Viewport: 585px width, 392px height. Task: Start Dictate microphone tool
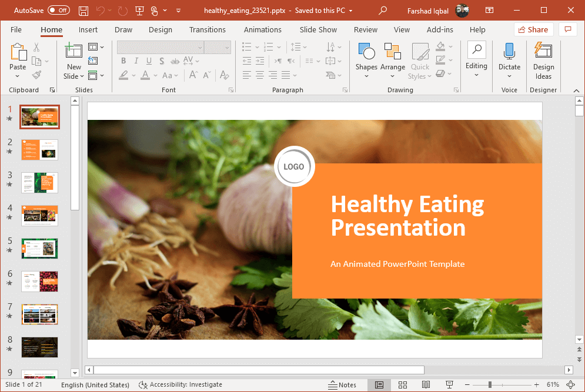pyautogui.click(x=509, y=54)
